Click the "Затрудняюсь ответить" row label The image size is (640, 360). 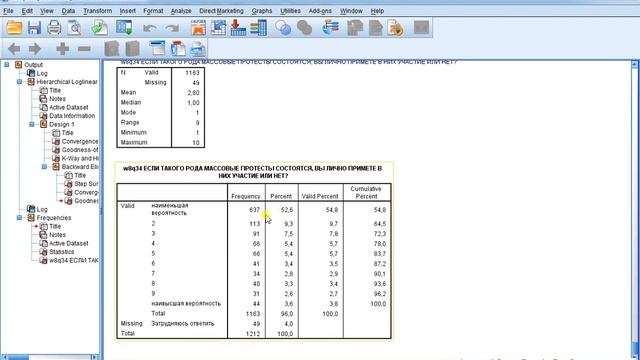[x=183, y=323]
